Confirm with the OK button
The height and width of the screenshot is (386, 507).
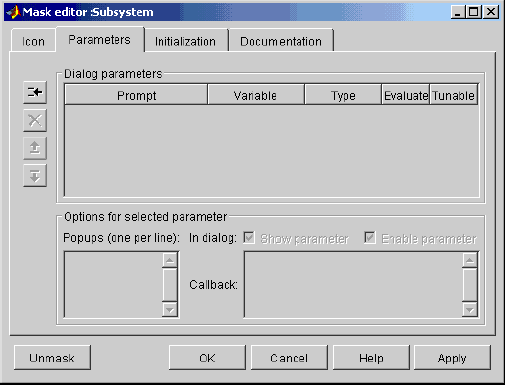pos(207,358)
